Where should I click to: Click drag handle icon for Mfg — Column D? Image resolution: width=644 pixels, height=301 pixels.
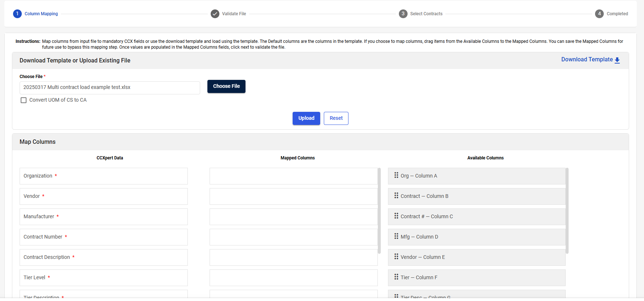point(396,236)
